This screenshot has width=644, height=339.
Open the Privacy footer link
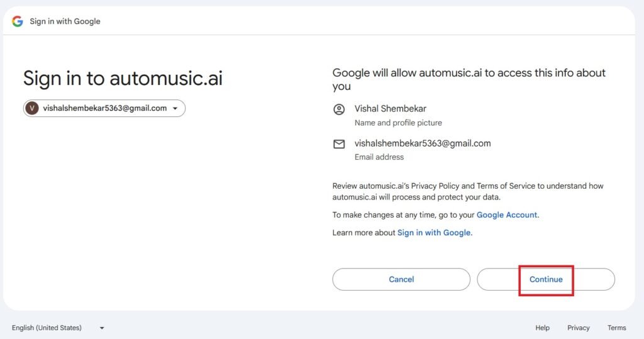point(578,328)
